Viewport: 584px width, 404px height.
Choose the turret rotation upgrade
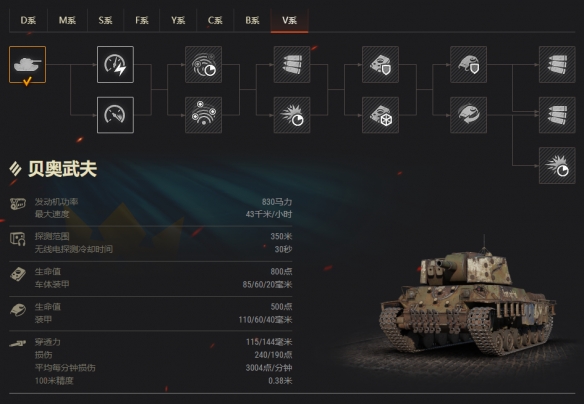pyautogui.click(x=469, y=115)
